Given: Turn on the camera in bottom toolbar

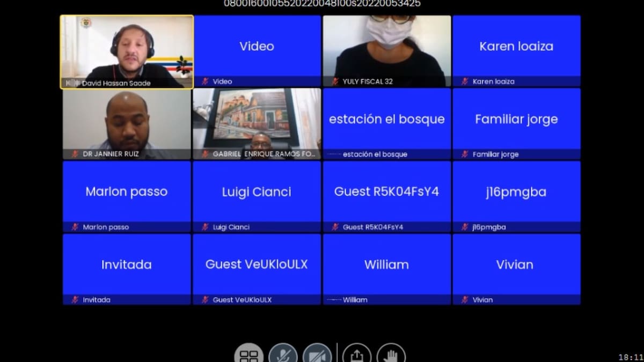Looking at the screenshot, I should [317, 355].
